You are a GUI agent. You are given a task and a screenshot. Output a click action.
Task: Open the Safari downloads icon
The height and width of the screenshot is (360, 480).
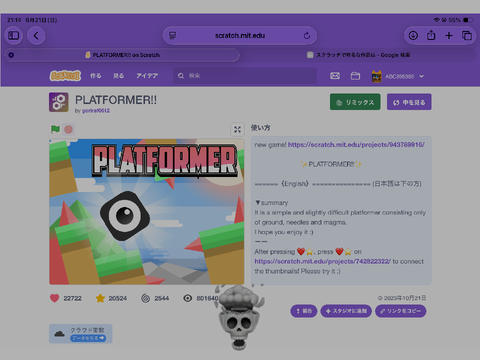(413, 35)
